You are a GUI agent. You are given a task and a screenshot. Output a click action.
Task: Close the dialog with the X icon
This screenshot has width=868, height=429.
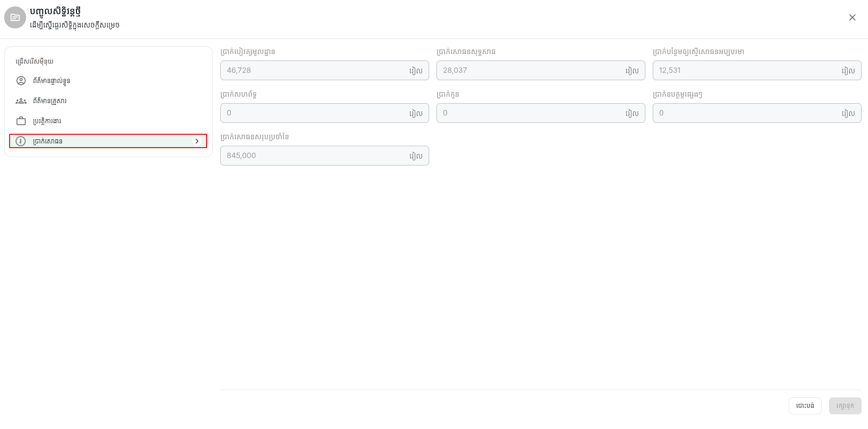click(x=852, y=17)
